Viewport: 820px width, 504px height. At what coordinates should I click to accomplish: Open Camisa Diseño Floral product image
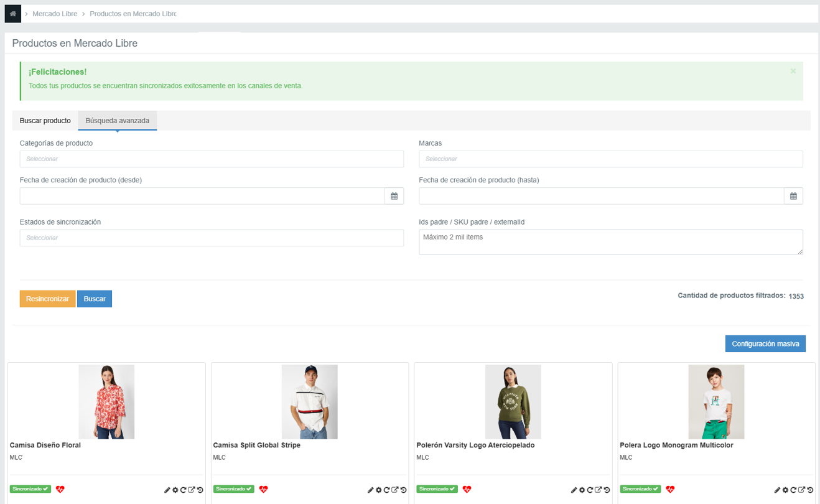pyautogui.click(x=106, y=402)
